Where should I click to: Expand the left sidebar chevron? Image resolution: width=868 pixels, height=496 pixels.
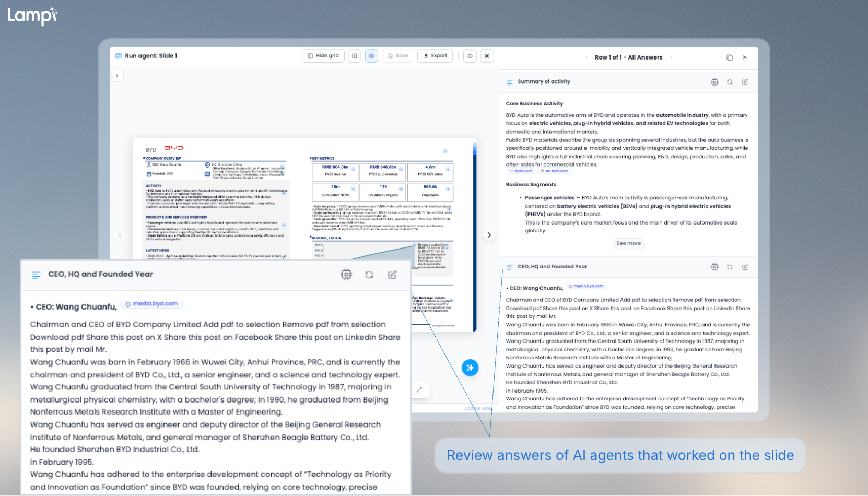[x=117, y=76]
